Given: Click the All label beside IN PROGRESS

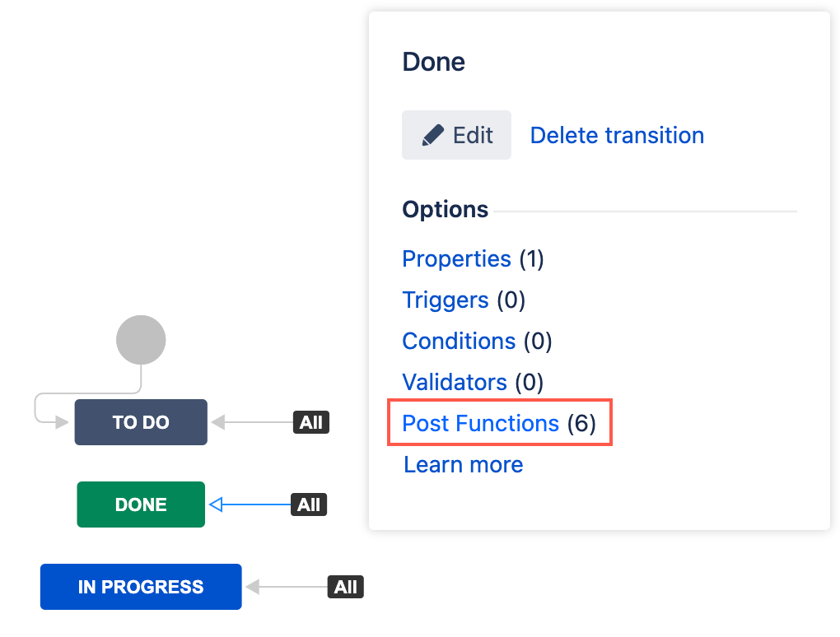Looking at the screenshot, I should click(346, 587).
